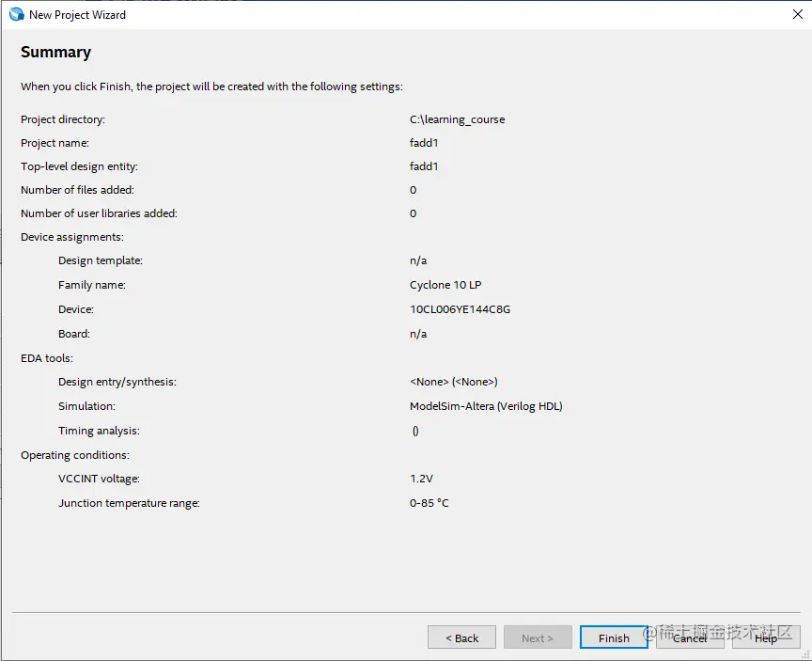Click the Project directory label
Image resolution: width=812 pixels, height=661 pixels.
click(63, 119)
